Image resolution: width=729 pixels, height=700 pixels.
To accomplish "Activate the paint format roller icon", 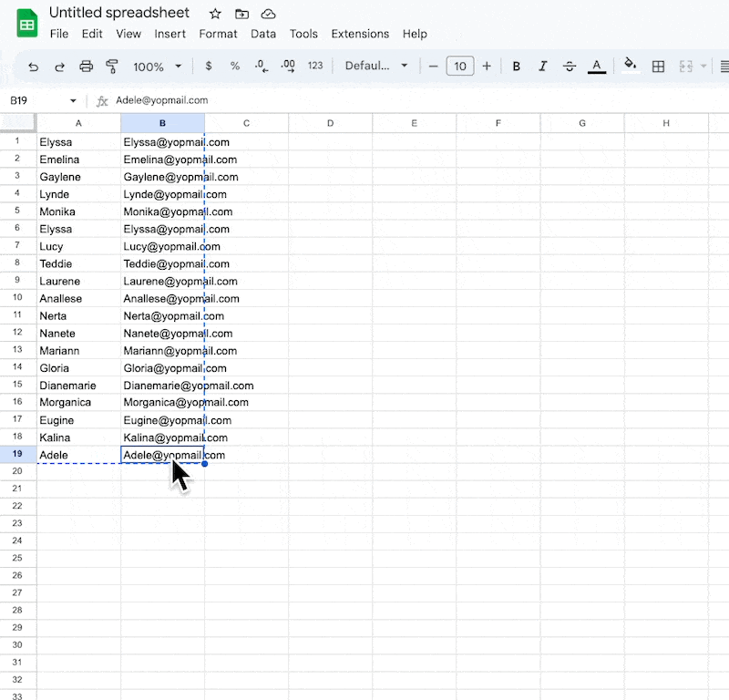I will tap(111, 67).
